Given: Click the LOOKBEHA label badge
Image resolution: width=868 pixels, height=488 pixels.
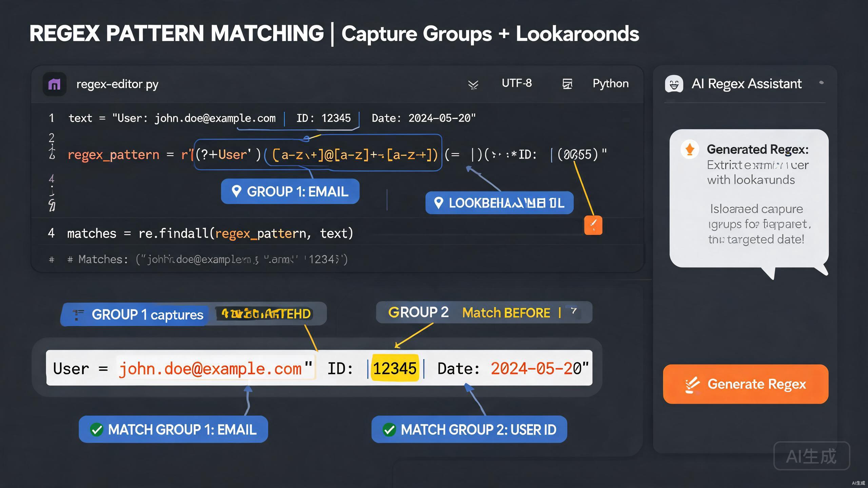Looking at the screenshot, I should [499, 203].
